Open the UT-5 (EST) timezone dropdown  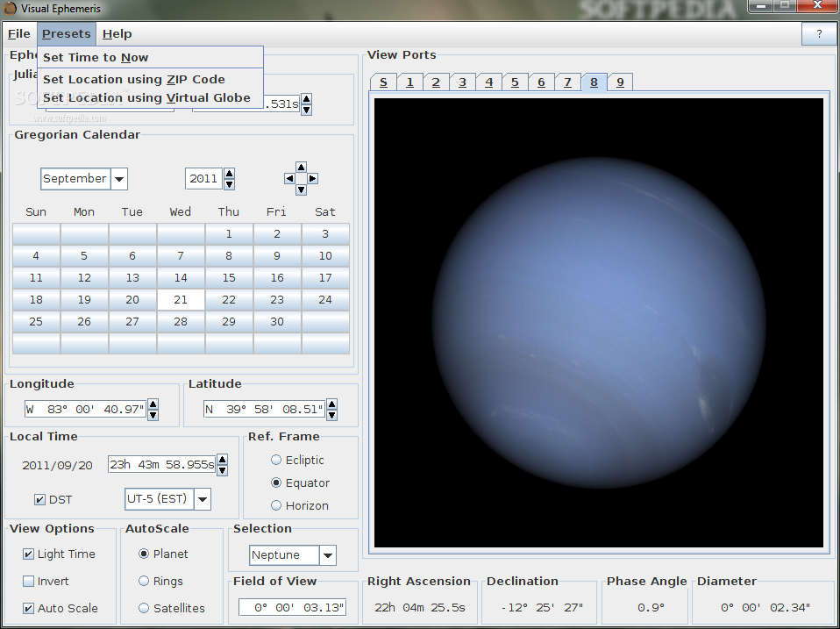[x=203, y=499]
